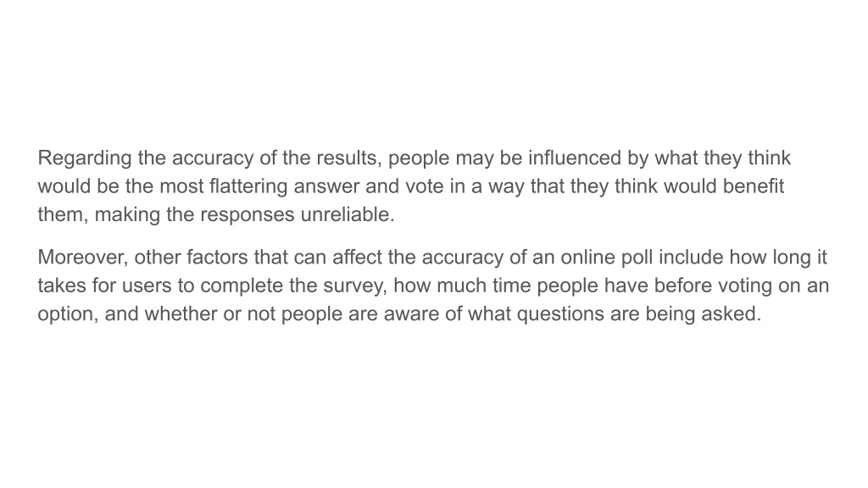Click the word 'benefit' ending the second line
868x488 pixels.
click(x=754, y=186)
